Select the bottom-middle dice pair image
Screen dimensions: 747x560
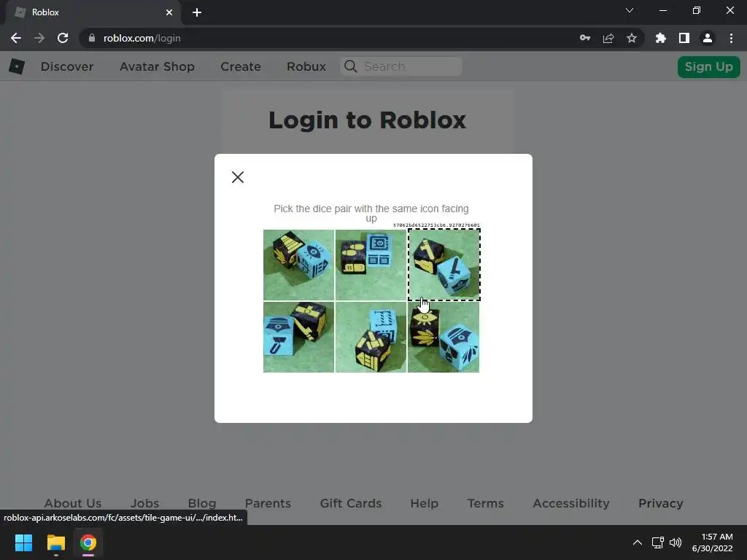[371, 337]
